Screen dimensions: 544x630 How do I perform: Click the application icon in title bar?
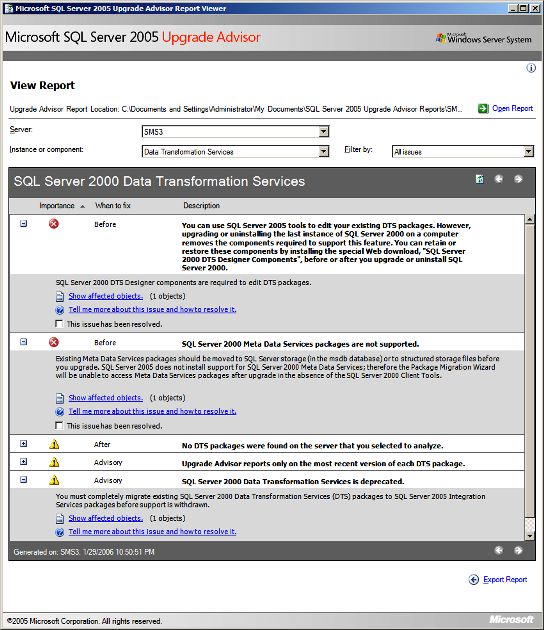8,8
